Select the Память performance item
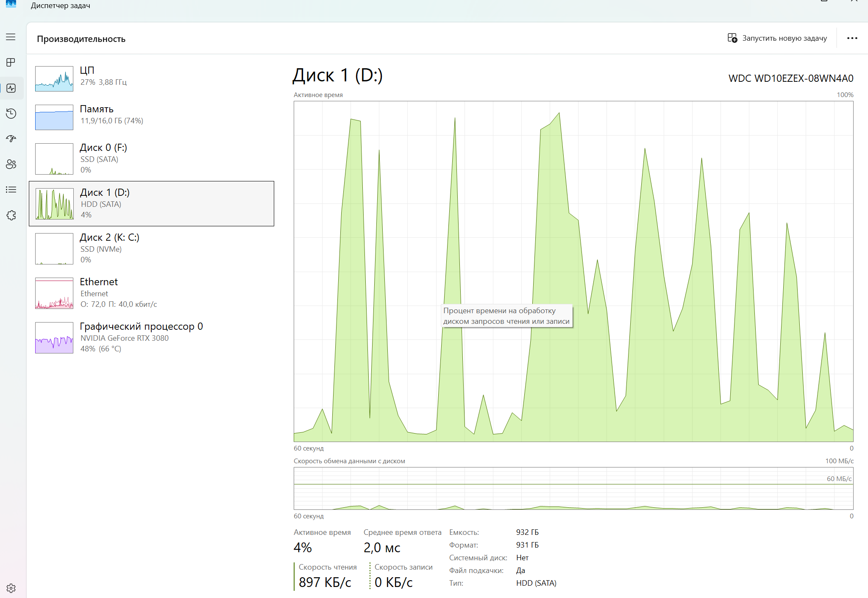 point(151,116)
